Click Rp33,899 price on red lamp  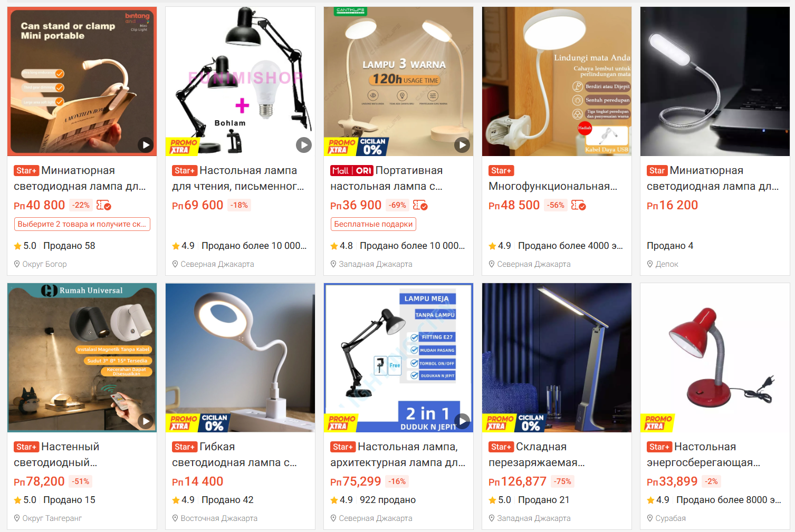(x=672, y=481)
